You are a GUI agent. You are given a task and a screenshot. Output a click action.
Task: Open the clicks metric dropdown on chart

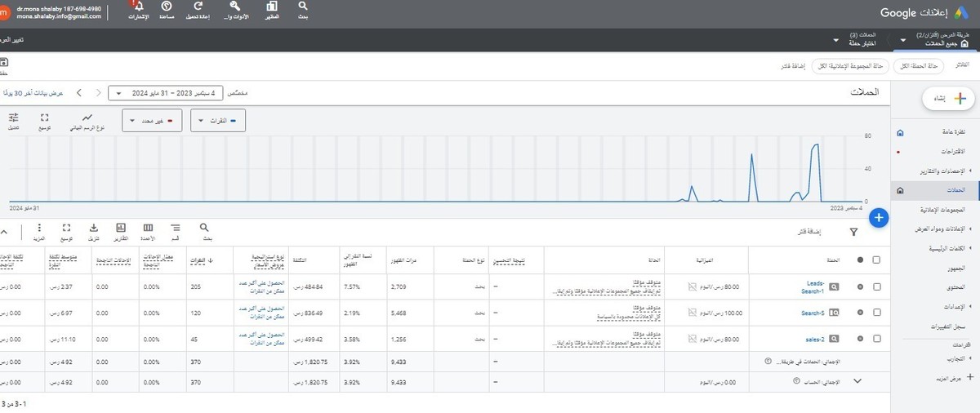click(x=218, y=122)
